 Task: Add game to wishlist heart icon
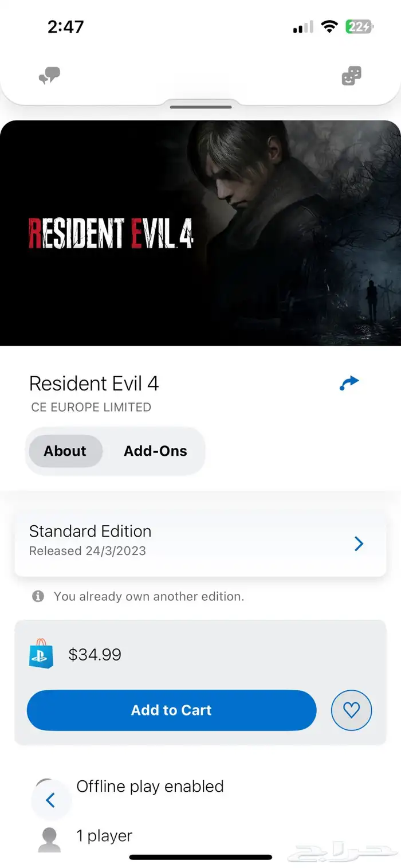coord(351,710)
